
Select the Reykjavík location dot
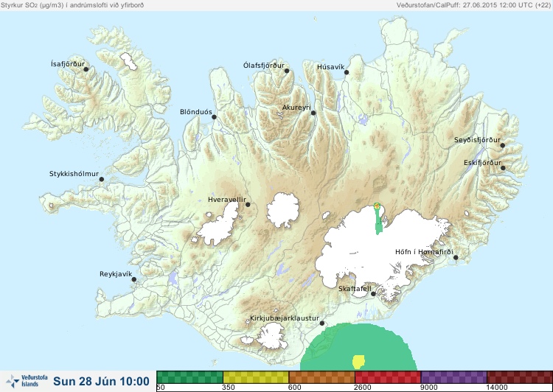click(x=134, y=279)
